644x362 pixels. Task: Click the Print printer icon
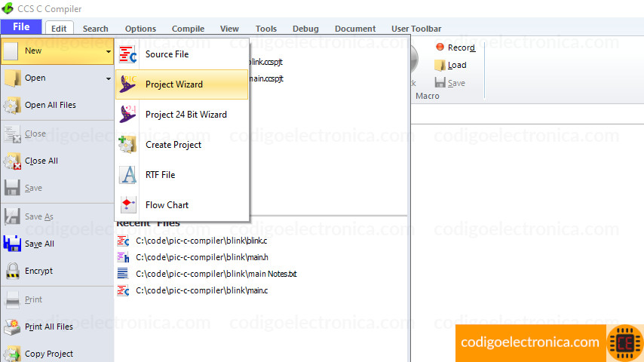point(12,299)
